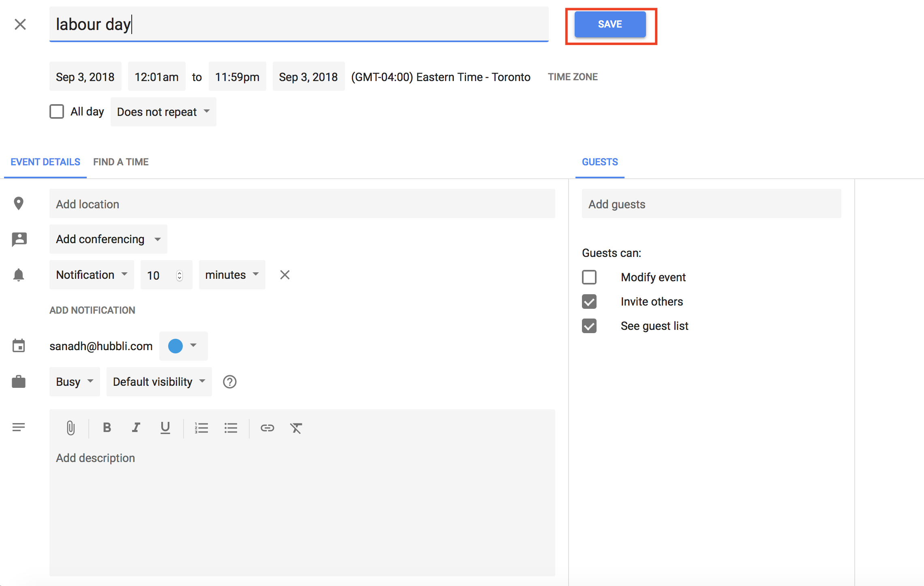The image size is (924, 586).
Task: Open the visibility help question icon
Action: pos(229,382)
